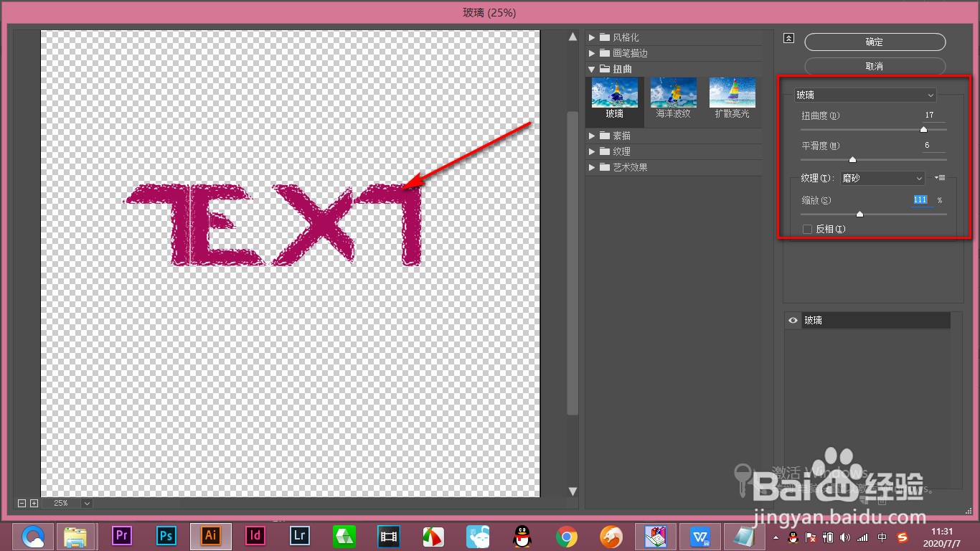Collapse the filter gallery panel with double-chevron icon

click(x=788, y=39)
